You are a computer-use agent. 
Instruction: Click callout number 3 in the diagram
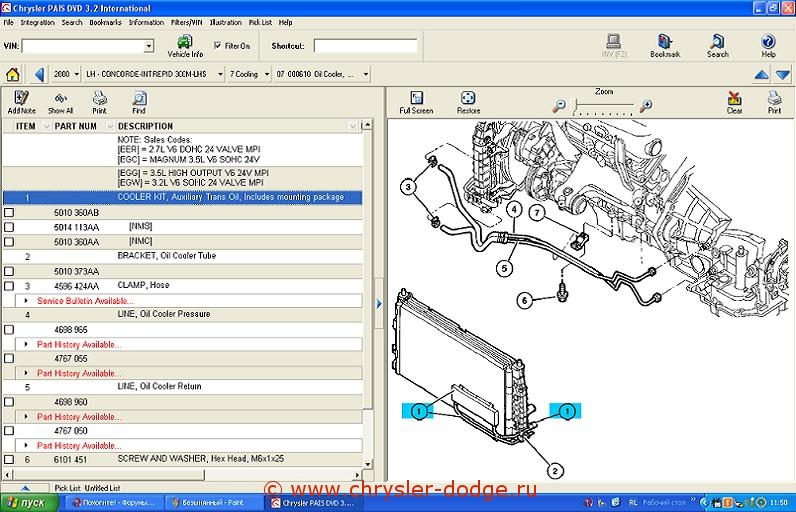(x=408, y=187)
